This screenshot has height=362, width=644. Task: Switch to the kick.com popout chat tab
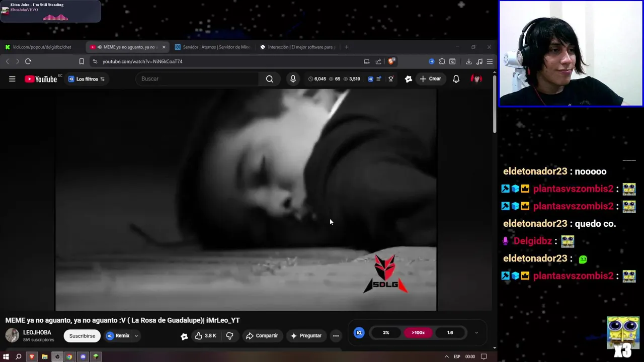point(43,47)
